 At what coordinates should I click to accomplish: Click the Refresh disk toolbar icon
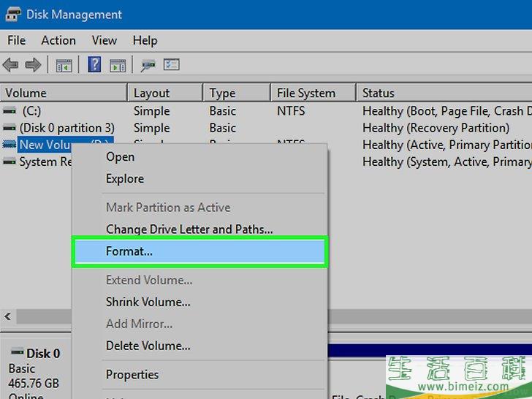click(148, 65)
